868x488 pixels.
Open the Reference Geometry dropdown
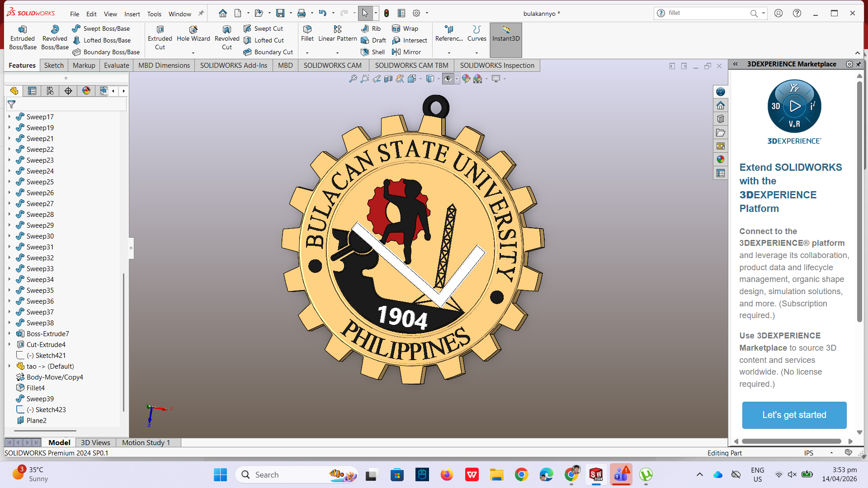pos(449,53)
